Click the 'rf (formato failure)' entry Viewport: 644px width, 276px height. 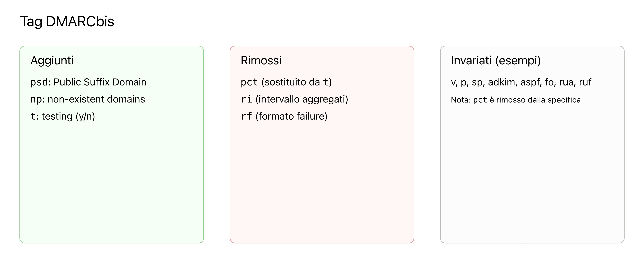point(284,116)
